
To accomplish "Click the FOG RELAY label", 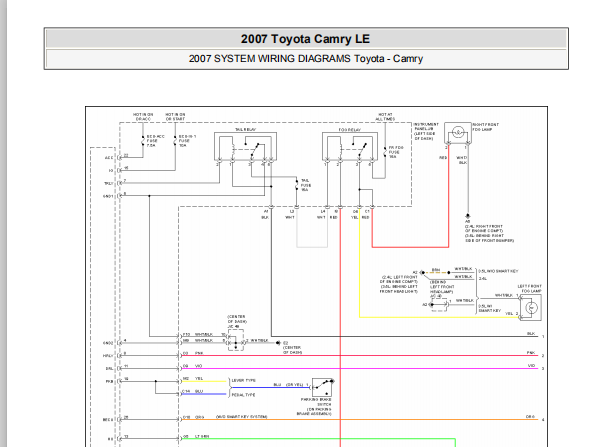I will [x=350, y=130].
